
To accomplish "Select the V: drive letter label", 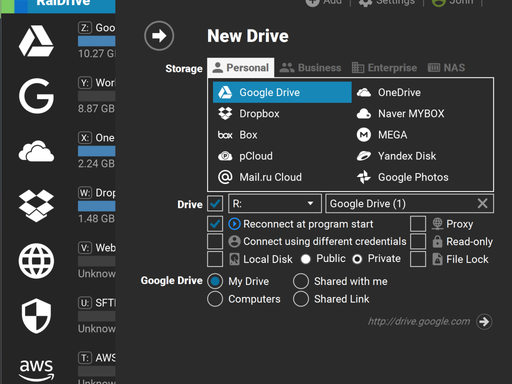I will 85,248.
